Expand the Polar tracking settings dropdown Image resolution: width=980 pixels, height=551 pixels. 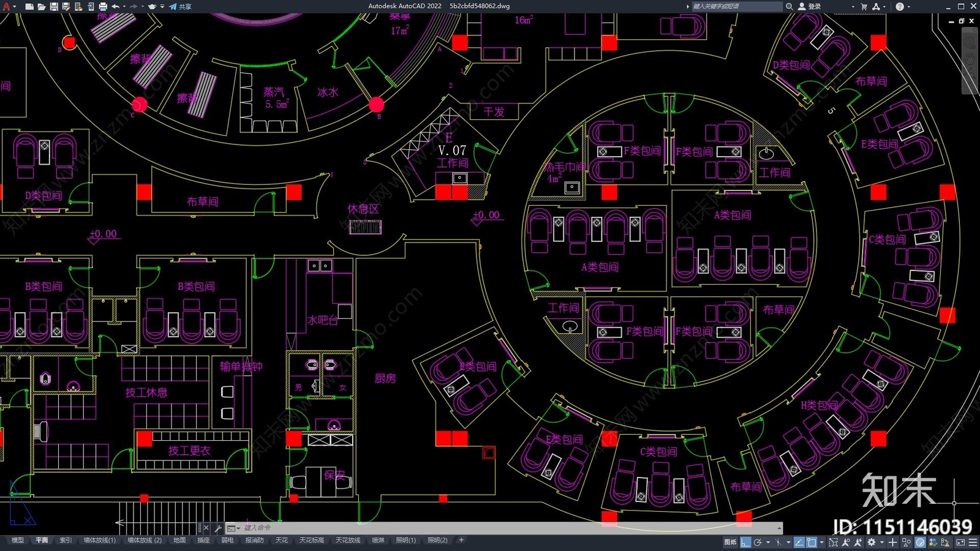768,542
